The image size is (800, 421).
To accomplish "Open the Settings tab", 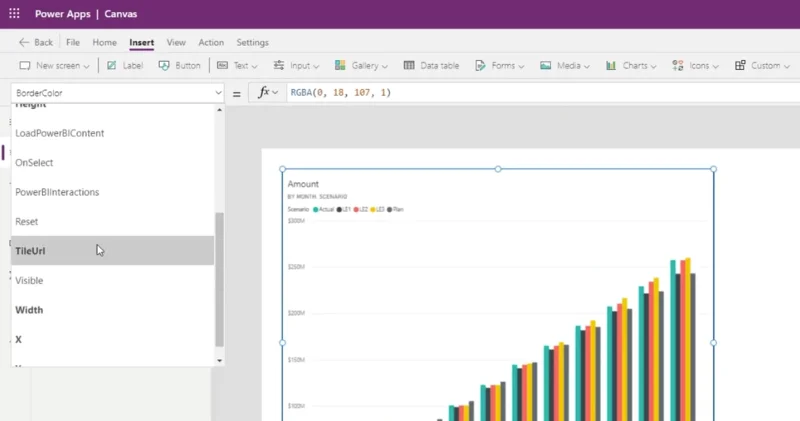I will click(x=253, y=42).
